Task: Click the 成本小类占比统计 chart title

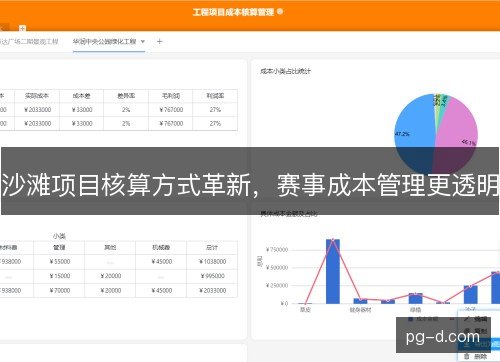Action: (285, 71)
